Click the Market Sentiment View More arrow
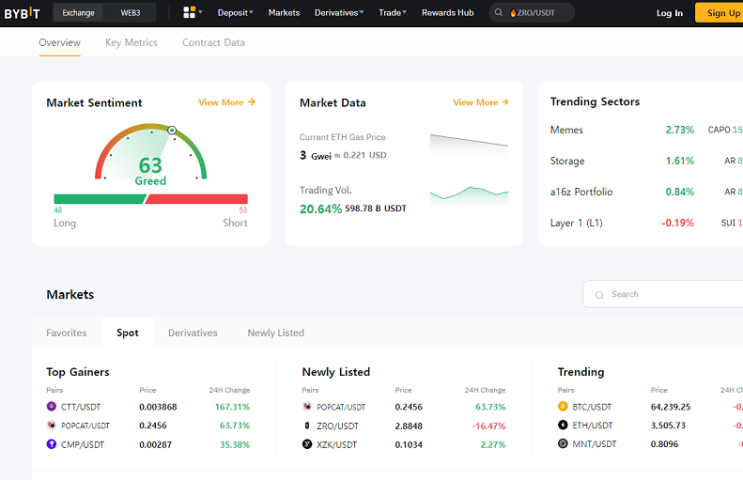Viewport: 743px width, 480px height. click(x=252, y=102)
